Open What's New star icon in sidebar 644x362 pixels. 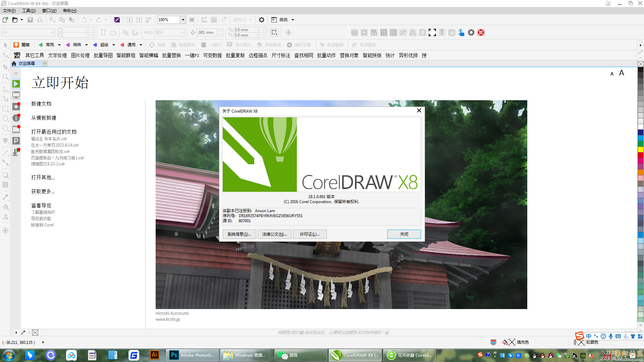click(x=16, y=107)
